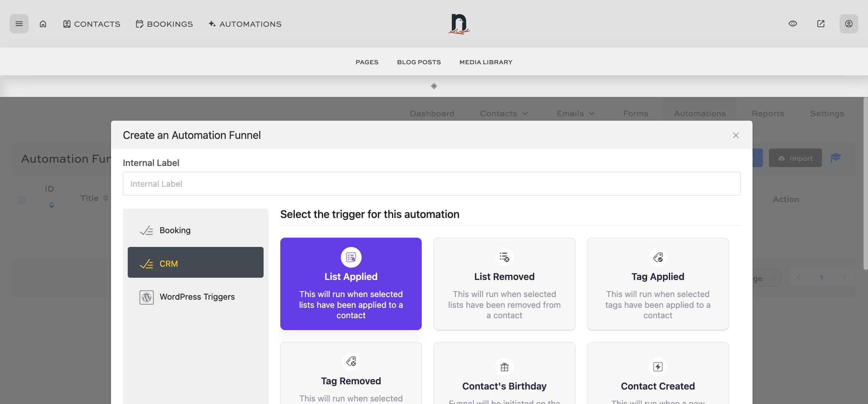Open the Blog Posts menu item
The width and height of the screenshot is (868, 404).
(419, 62)
